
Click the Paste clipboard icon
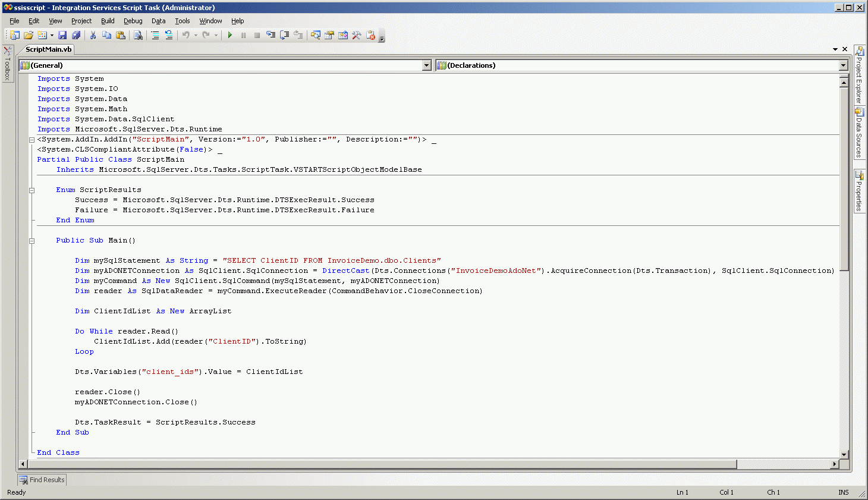click(121, 36)
